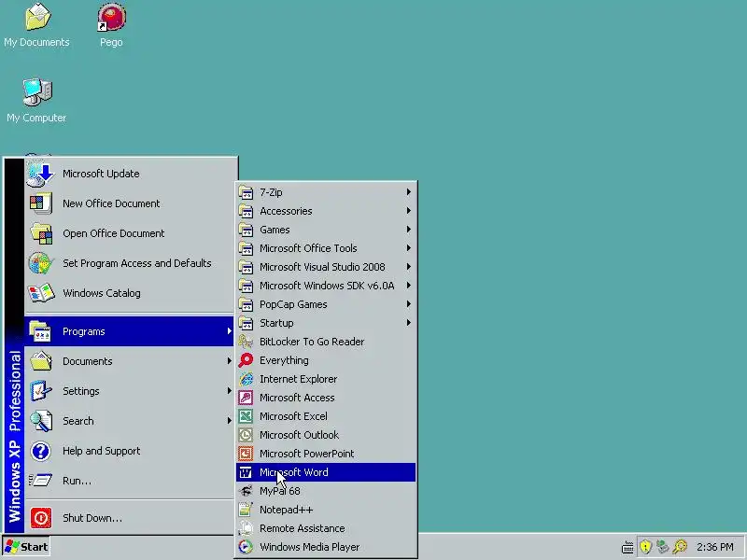This screenshot has width=747, height=560.
Task: Click the Microsoft Access key icon
Action: click(x=246, y=398)
